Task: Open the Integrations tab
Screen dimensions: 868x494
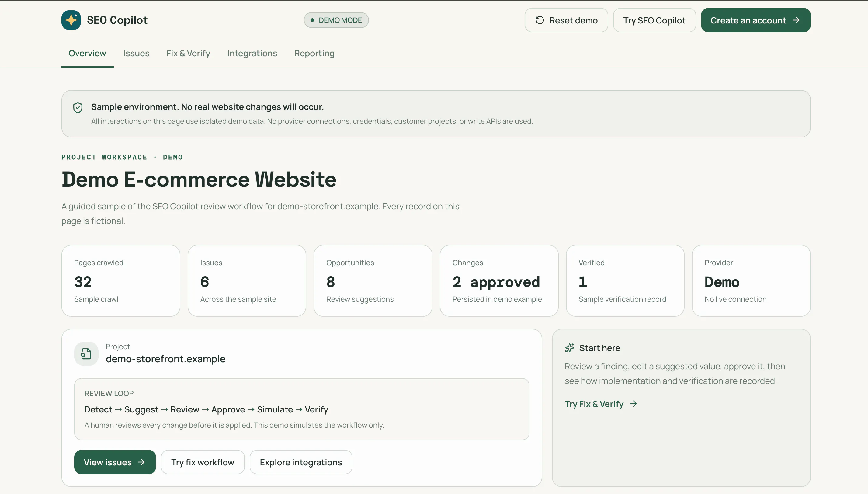Action: coord(252,53)
